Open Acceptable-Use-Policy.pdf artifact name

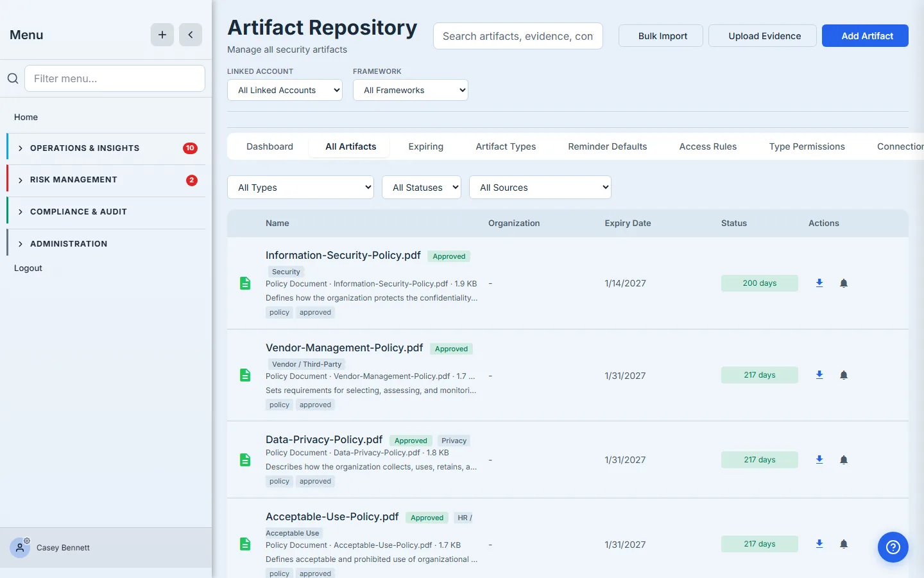click(332, 516)
